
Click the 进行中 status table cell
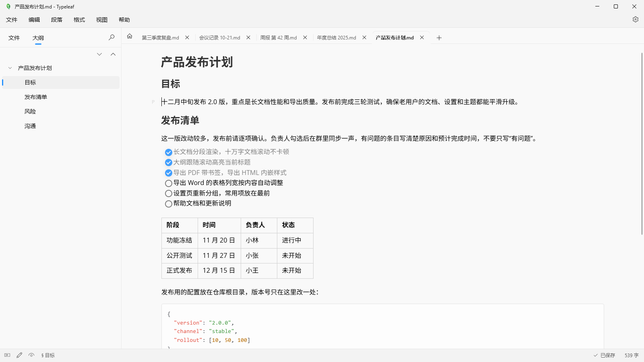pos(295,241)
